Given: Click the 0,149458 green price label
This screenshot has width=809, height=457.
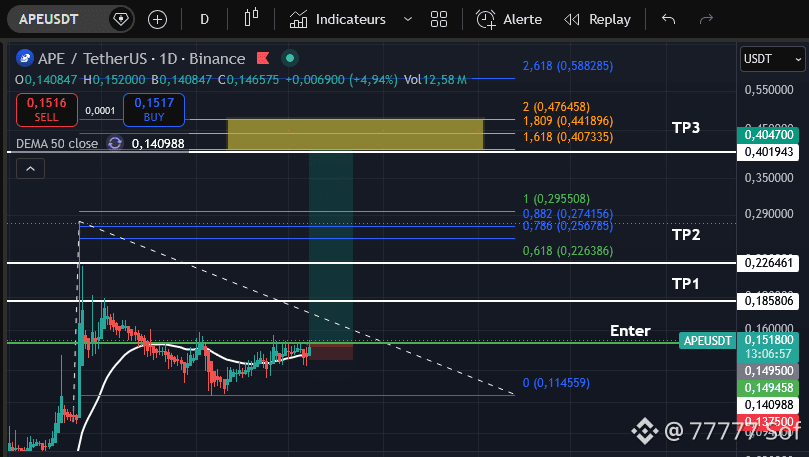Looking at the screenshot, I should click(768, 388).
